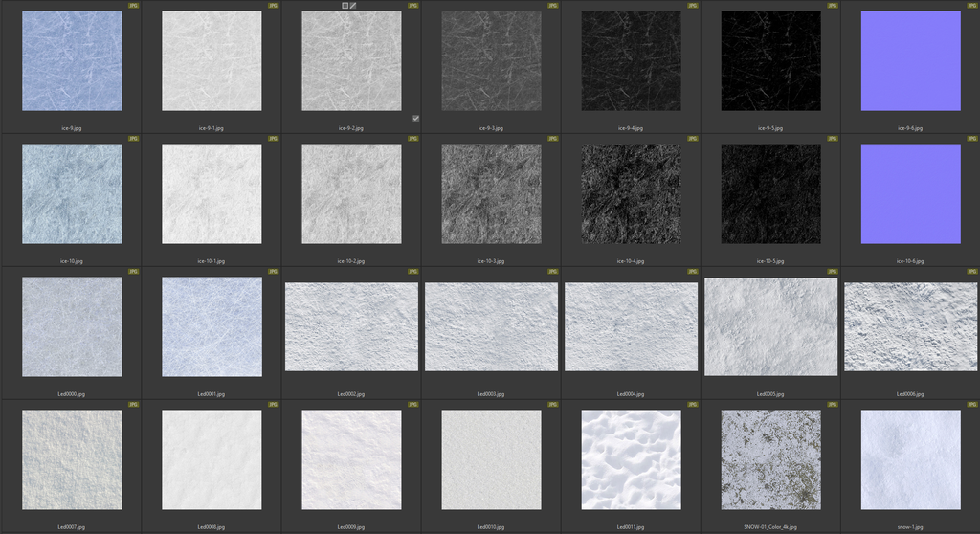Click the ice-10-3.jpg filename label
Viewport: 980px width, 534px height.
click(x=491, y=260)
